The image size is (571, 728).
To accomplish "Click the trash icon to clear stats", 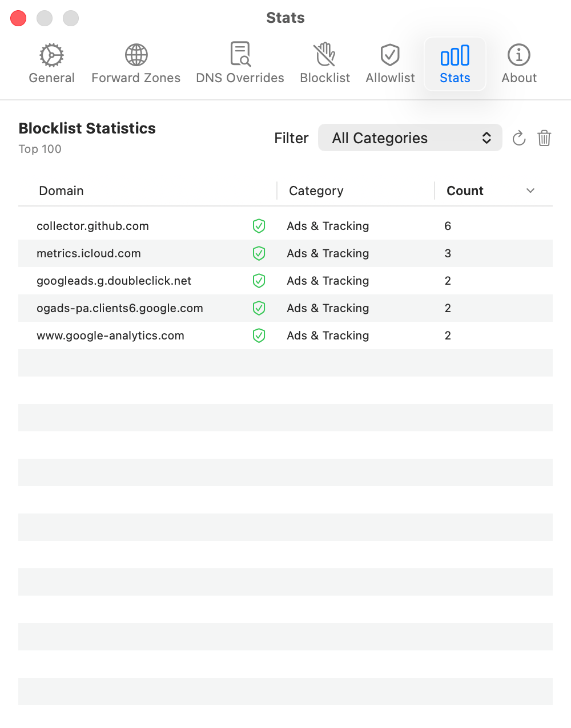I will click(x=544, y=137).
